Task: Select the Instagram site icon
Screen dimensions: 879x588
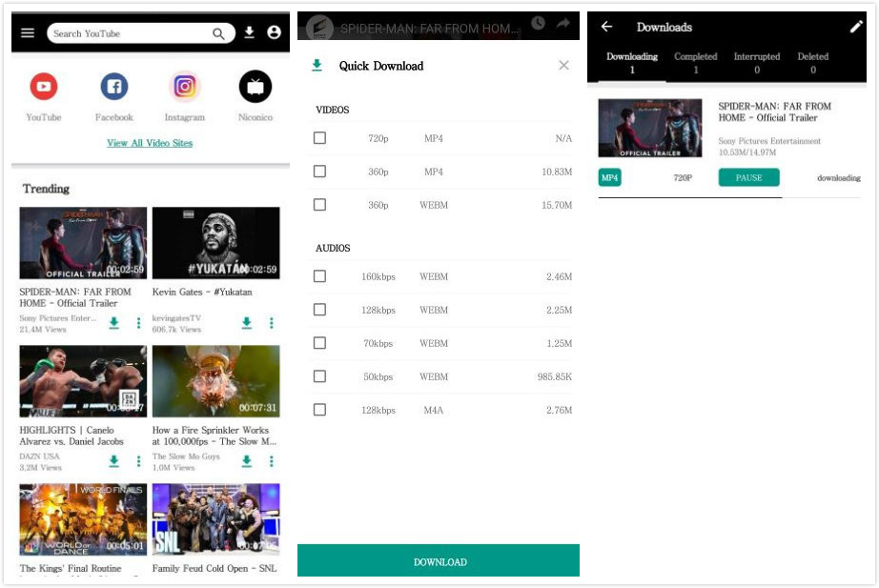Action: pyautogui.click(x=184, y=87)
